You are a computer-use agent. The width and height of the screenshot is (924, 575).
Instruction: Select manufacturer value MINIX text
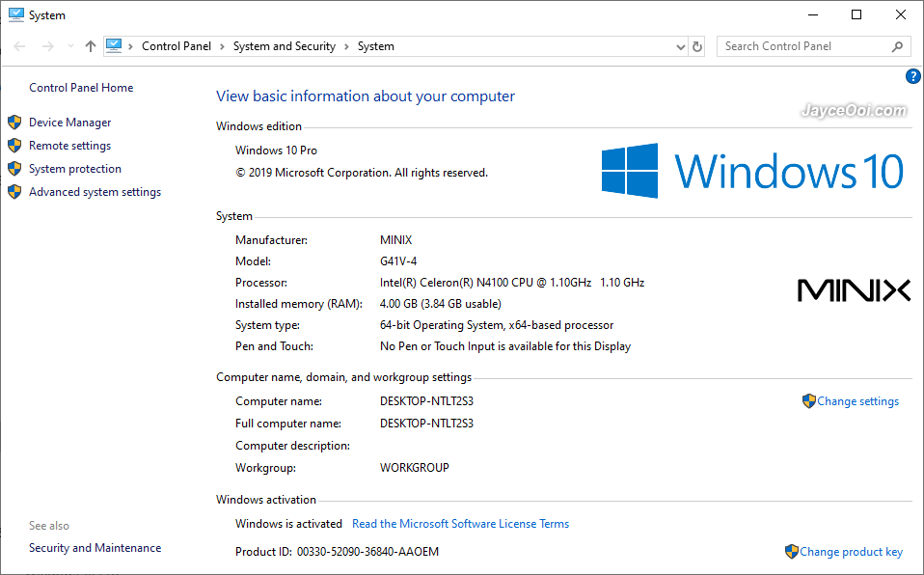click(396, 240)
